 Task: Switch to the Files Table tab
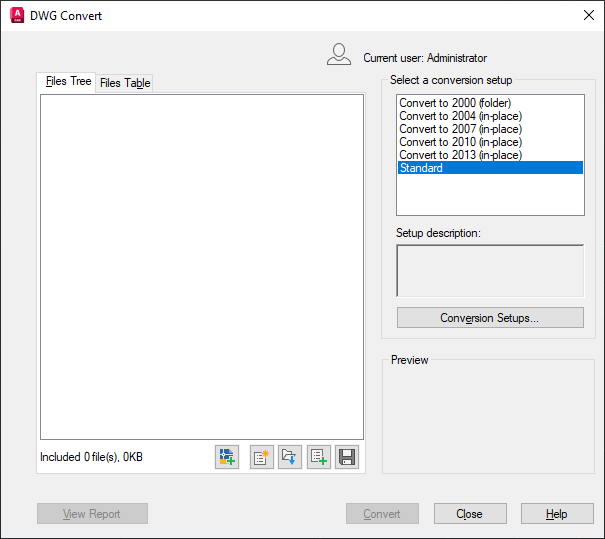tap(125, 83)
